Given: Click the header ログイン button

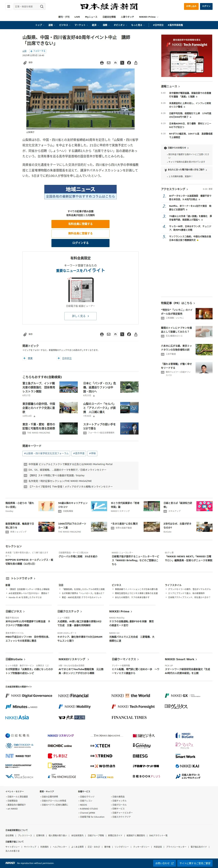Looking at the screenshot, I should pos(206,6).
